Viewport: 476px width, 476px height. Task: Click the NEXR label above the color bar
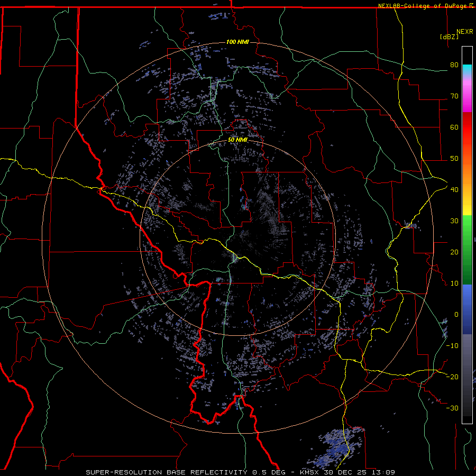pyautogui.click(x=465, y=32)
